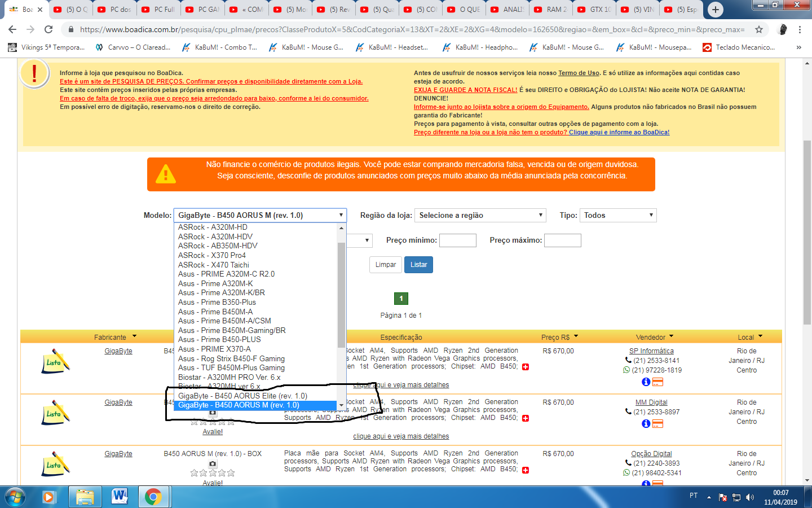Expand specs with red plus in SP Informática row
The height and width of the screenshot is (508, 812).
pyautogui.click(x=526, y=367)
